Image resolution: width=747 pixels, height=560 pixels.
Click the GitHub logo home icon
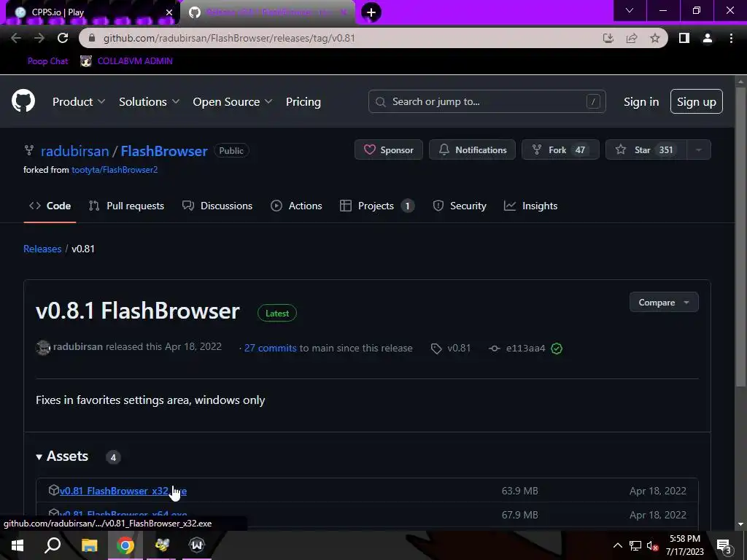pyautogui.click(x=23, y=101)
